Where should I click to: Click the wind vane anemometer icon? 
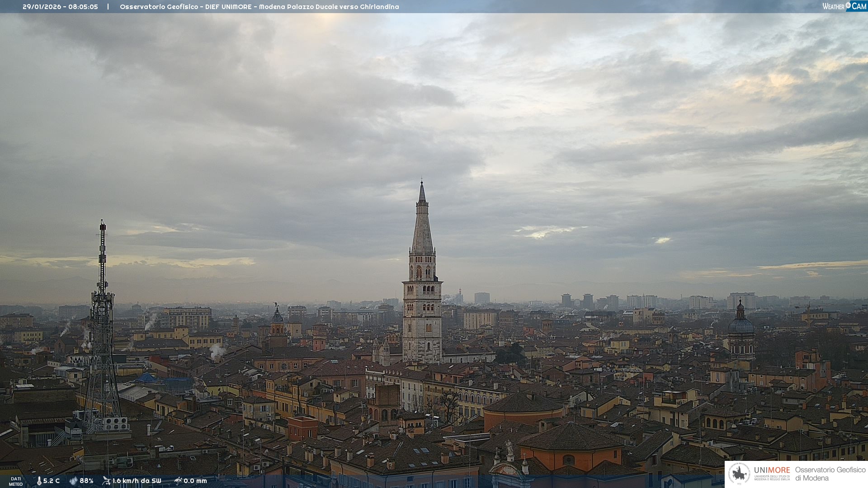pyautogui.click(x=106, y=481)
